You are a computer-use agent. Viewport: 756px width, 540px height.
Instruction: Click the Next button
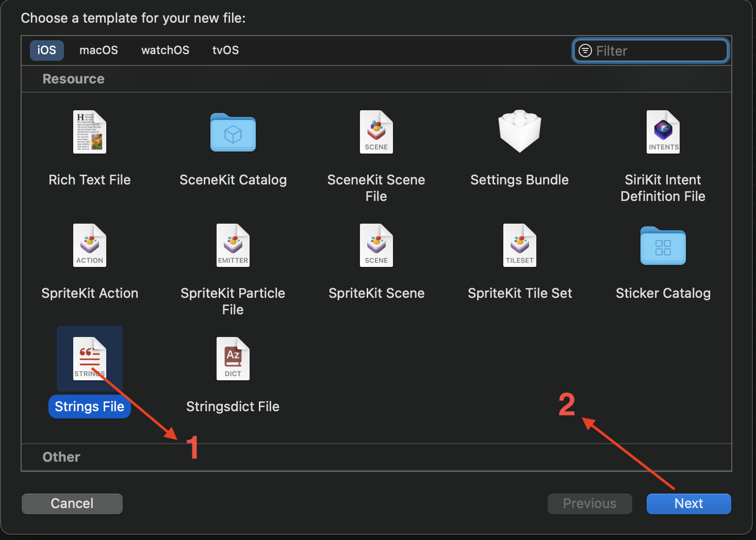click(689, 503)
